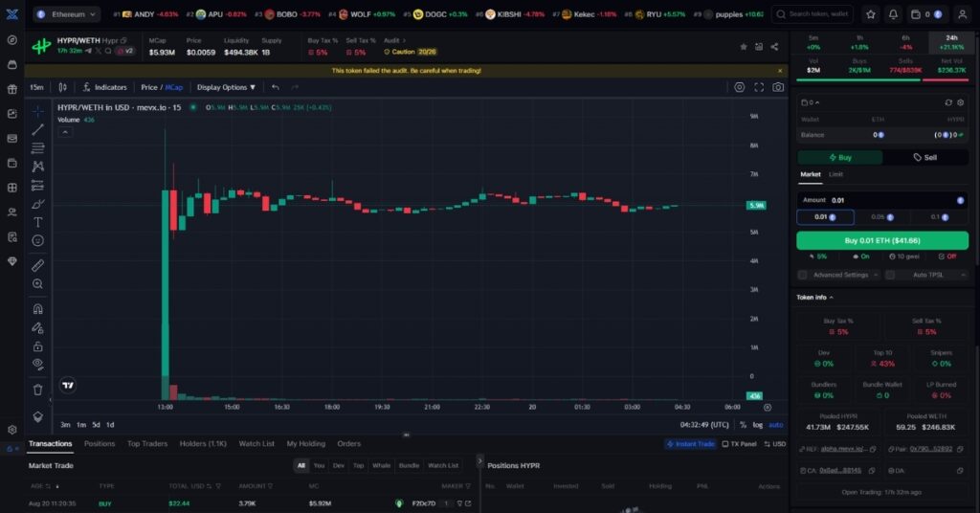980x513 pixels.
Task: Open the Positions tab
Action: click(x=100, y=444)
